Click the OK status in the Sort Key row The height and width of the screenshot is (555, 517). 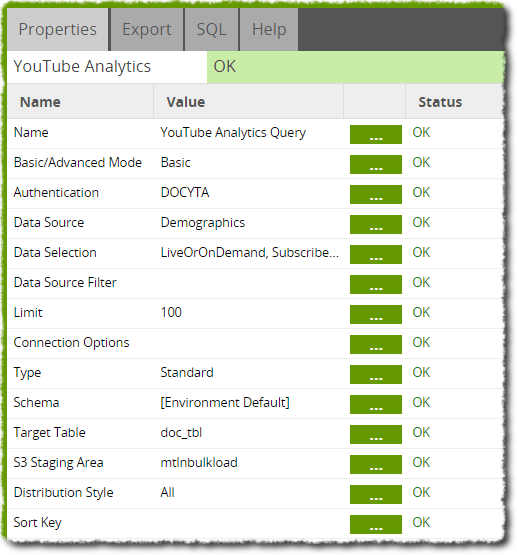pyautogui.click(x=421, y=522)
